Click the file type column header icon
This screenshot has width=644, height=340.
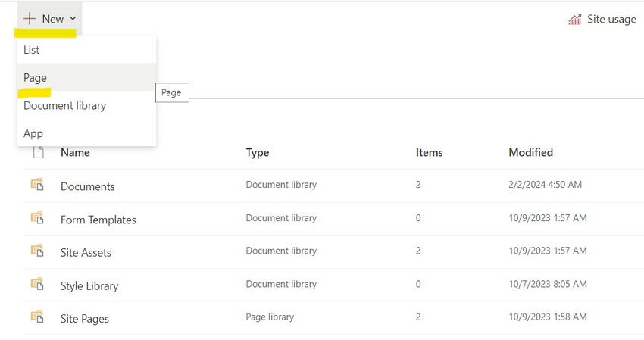37,152
